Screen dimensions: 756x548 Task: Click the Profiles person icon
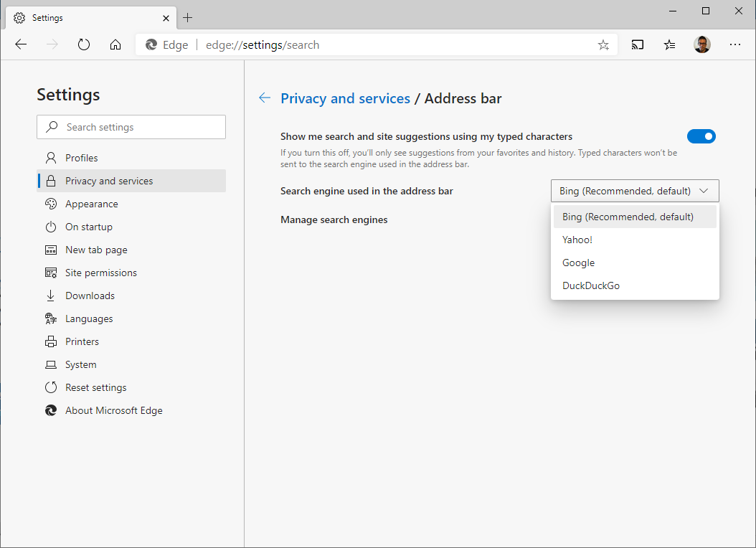(51, 158)
